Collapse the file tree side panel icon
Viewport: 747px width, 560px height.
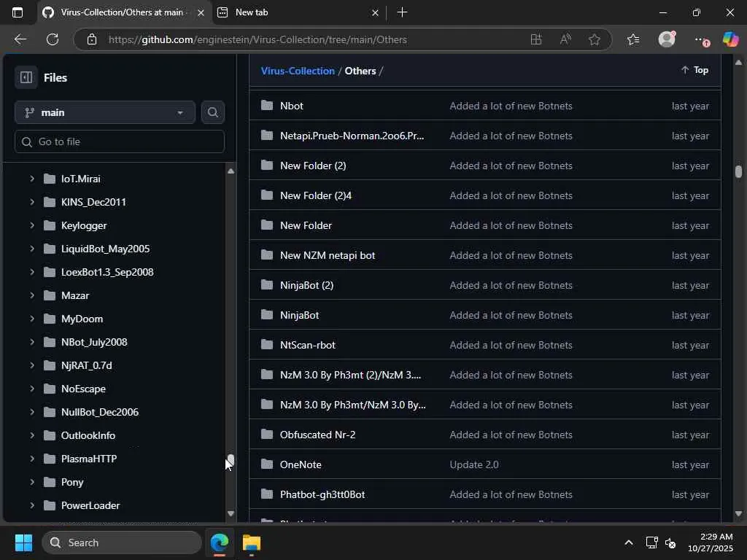[26, 77]
